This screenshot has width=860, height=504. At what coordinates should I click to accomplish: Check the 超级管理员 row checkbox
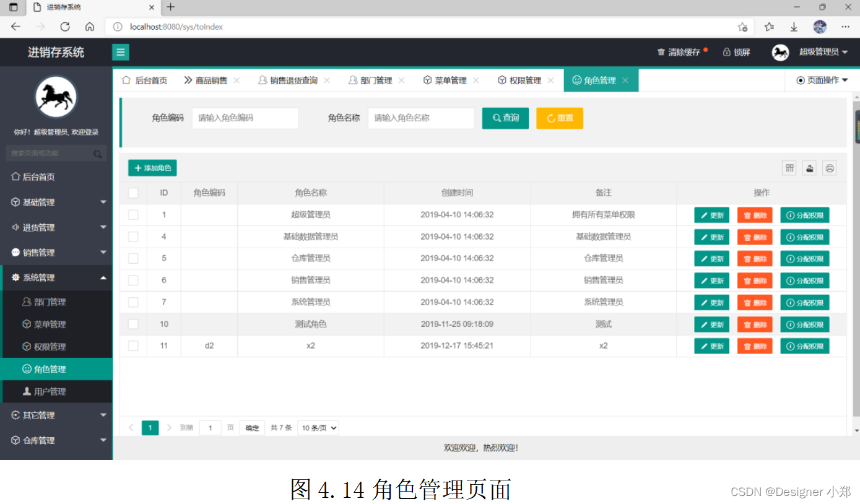tap(133, 215)
